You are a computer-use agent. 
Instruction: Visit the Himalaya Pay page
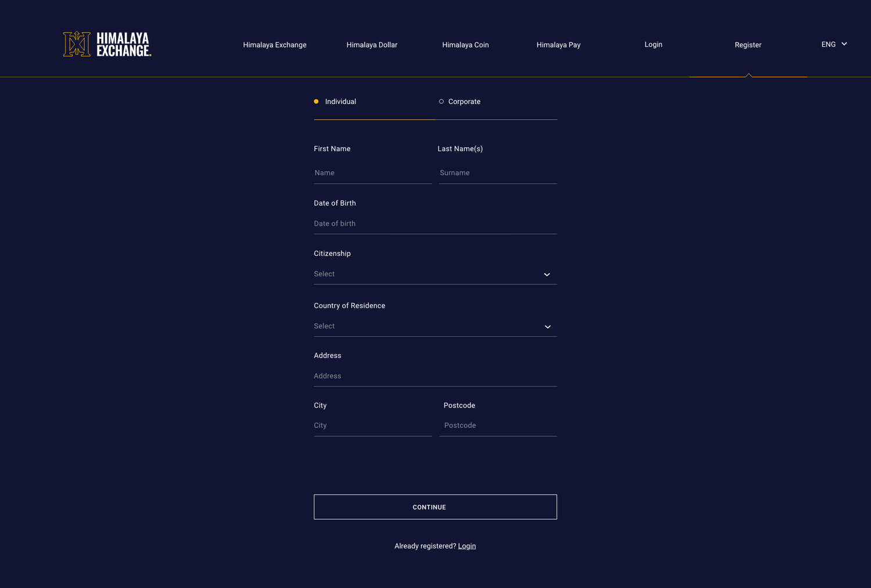559,45
